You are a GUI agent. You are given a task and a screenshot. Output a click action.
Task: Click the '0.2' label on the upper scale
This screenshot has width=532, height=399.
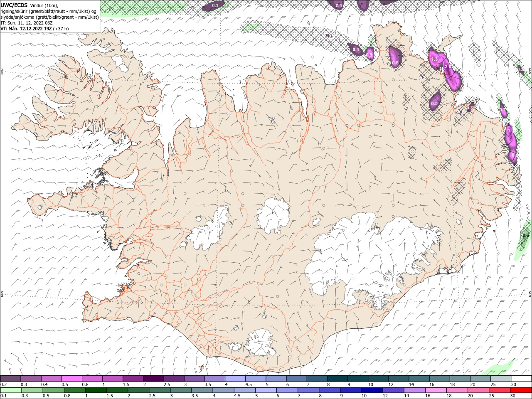3,384
